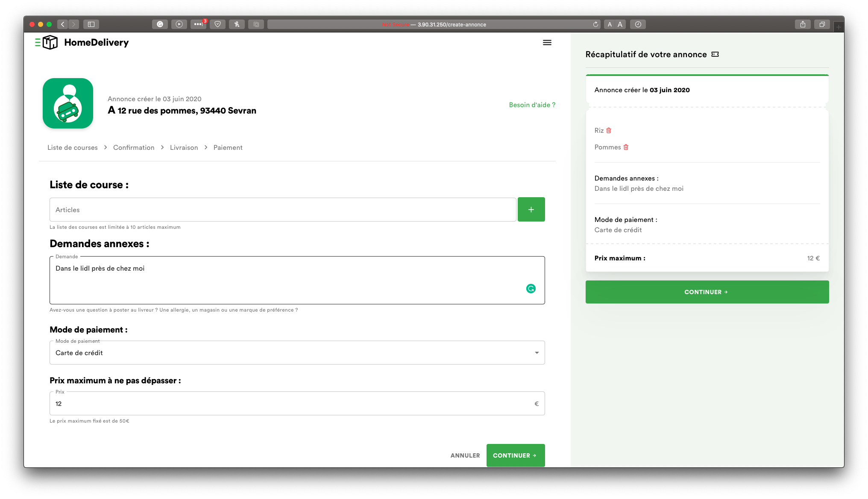
Task: Open Paiement step in breadcrumb
Action: pyautogui.click(x=228, y=148)
